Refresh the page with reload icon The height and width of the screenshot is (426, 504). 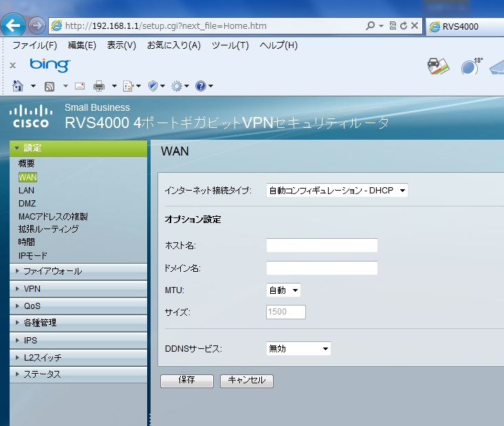404,25
